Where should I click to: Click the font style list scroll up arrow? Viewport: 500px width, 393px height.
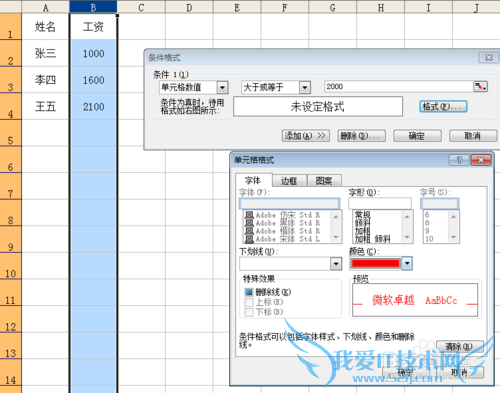[x=407, y=217]
